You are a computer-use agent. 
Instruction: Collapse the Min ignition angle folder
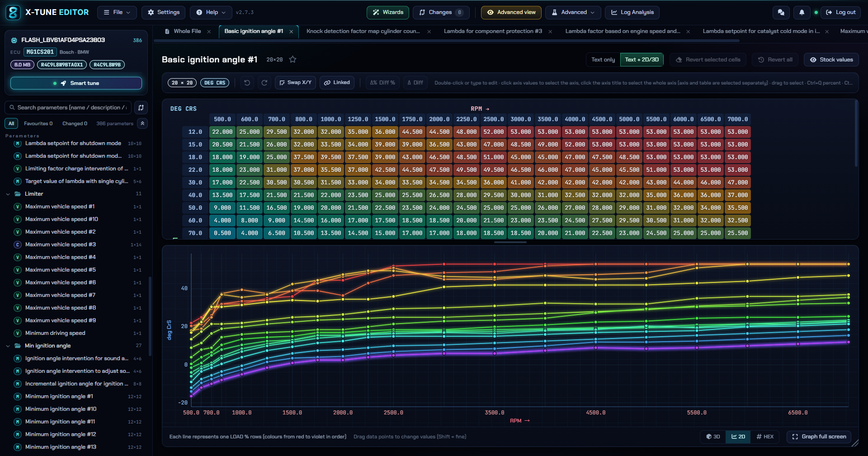point(8,346)
